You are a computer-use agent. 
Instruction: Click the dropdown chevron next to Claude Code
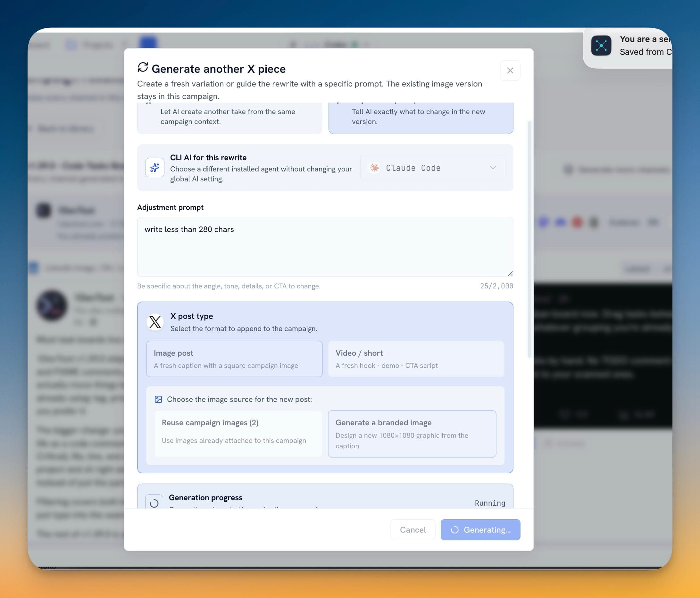tap(493, 168)
